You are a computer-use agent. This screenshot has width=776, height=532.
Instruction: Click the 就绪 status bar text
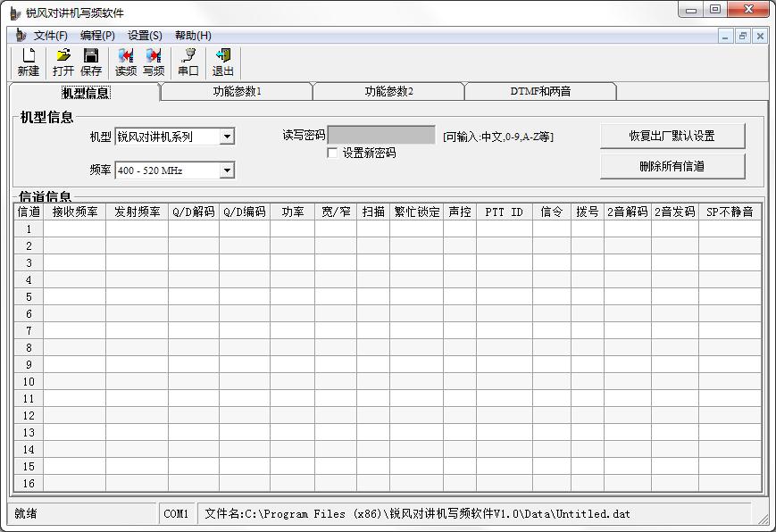tap(26, 513)
